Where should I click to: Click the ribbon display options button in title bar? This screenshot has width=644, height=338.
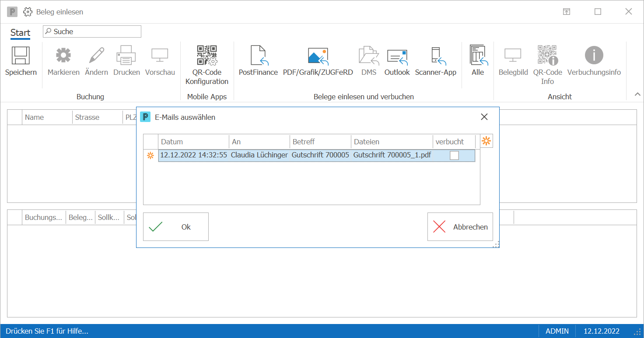(566, 12)
